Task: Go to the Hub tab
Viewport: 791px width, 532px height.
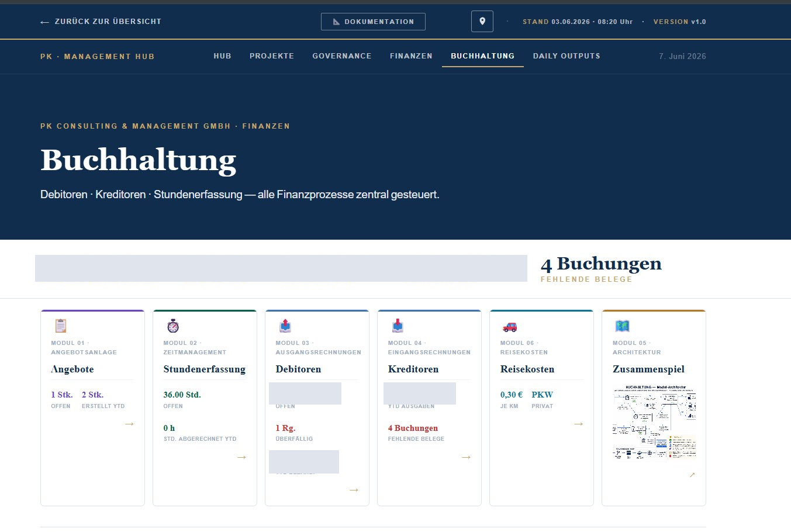Action: (222, 56)
